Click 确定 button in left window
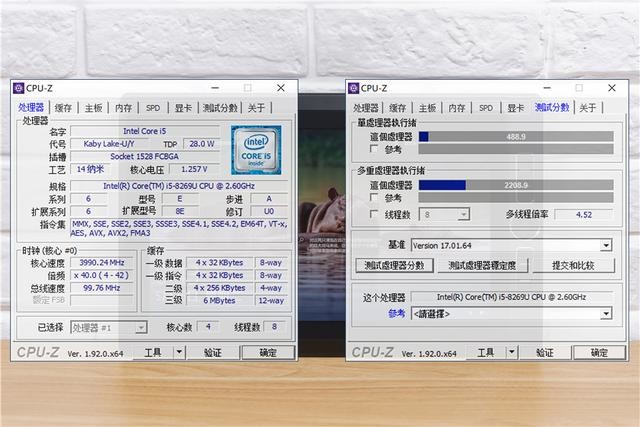Viewport: 640px width, 427px height. pyautogui.click(x=268, y=352)
